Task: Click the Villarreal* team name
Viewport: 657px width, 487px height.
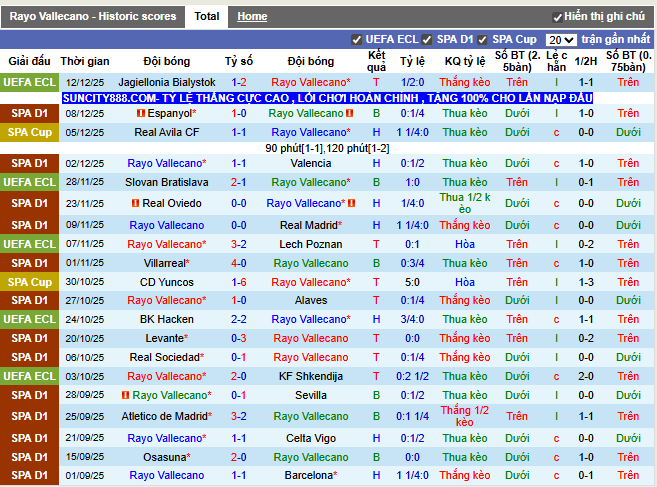Action: [167, 263]
